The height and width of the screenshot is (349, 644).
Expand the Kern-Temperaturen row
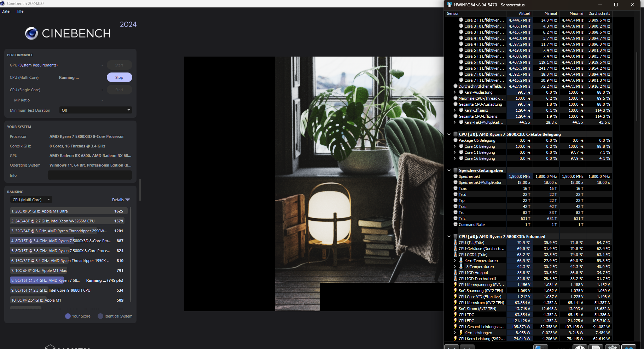coord(454,261)
